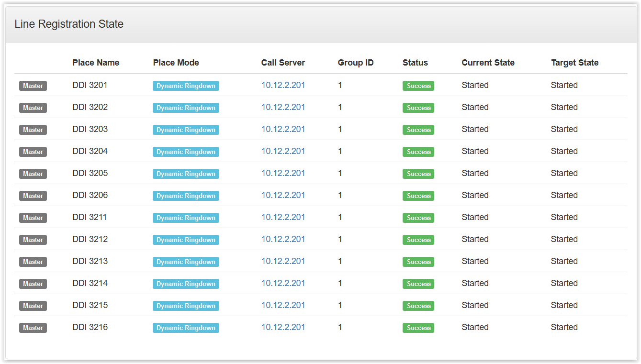The image size is (641, 364).
Task: Click Current State Started for DDI 3202
Action: pos(475,107)
